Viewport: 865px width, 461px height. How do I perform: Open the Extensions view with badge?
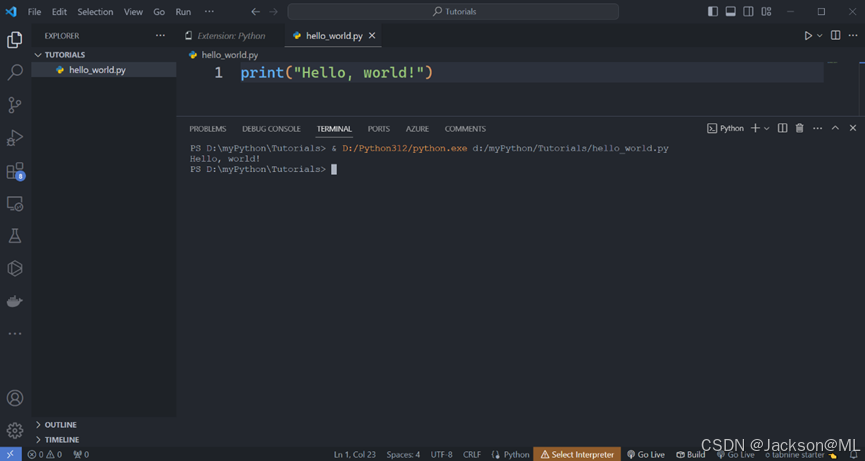point(15,171)
